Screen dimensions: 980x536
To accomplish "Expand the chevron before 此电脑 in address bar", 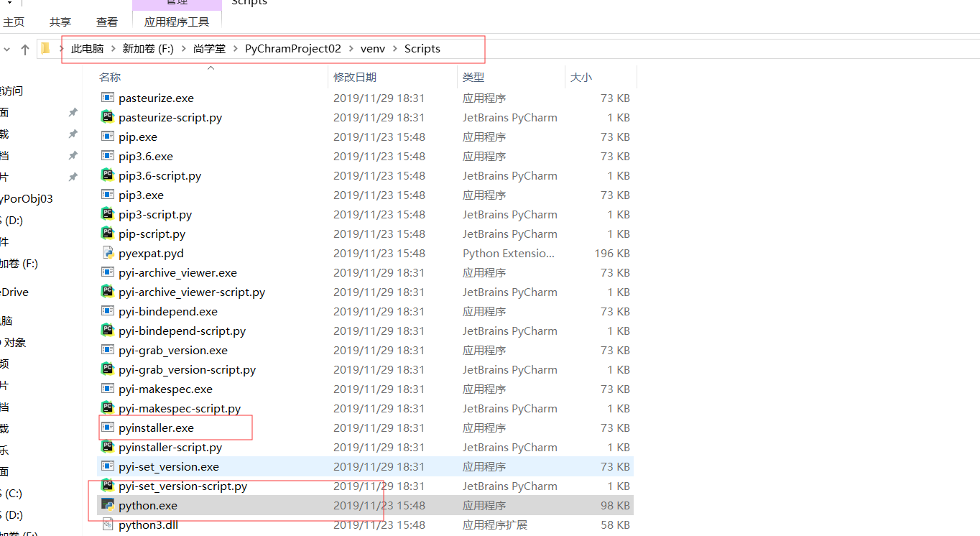I will (x=61, y=49).
